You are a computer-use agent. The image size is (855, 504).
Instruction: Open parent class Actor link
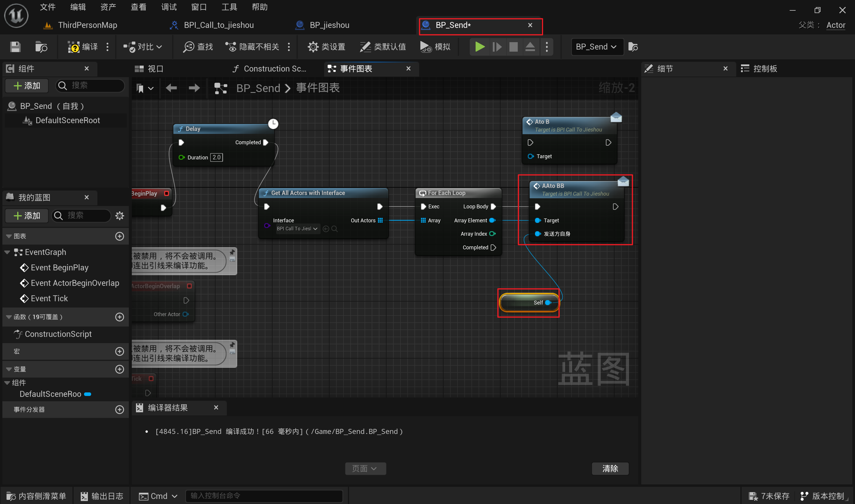coord(836,25)
